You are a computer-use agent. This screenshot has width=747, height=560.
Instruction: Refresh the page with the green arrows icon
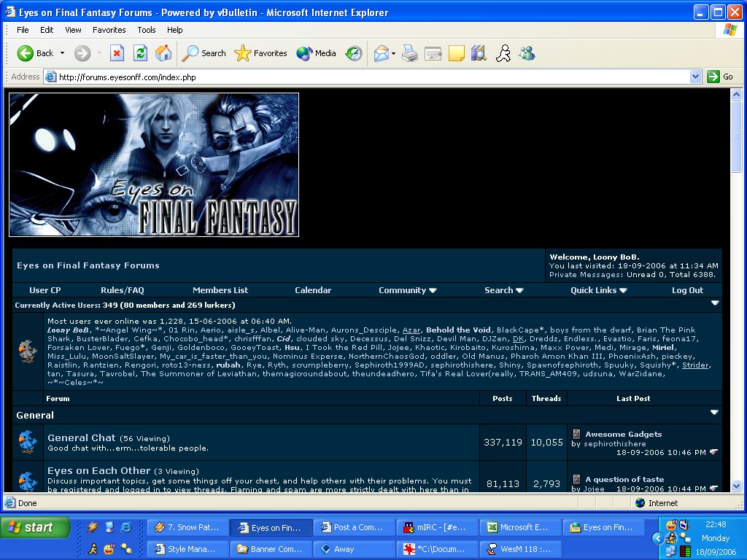pyautogui.click(x=140, y=53)
